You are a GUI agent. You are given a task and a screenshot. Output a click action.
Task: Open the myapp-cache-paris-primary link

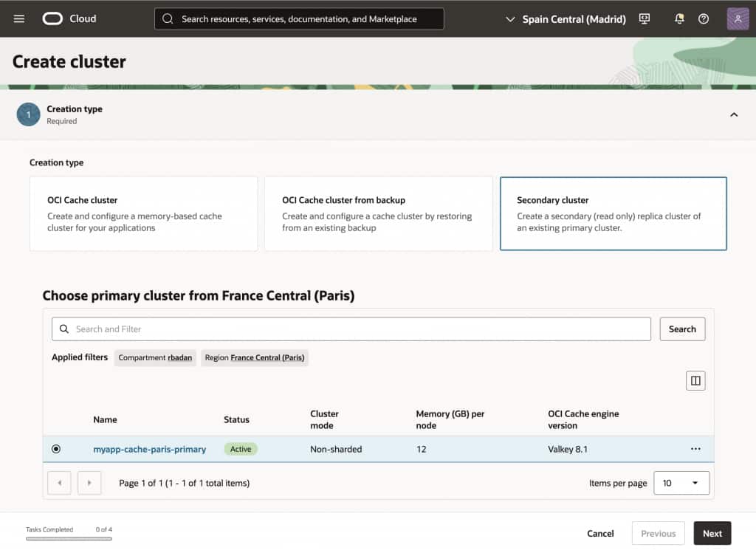pyautogui.click(x=149, y=449)
